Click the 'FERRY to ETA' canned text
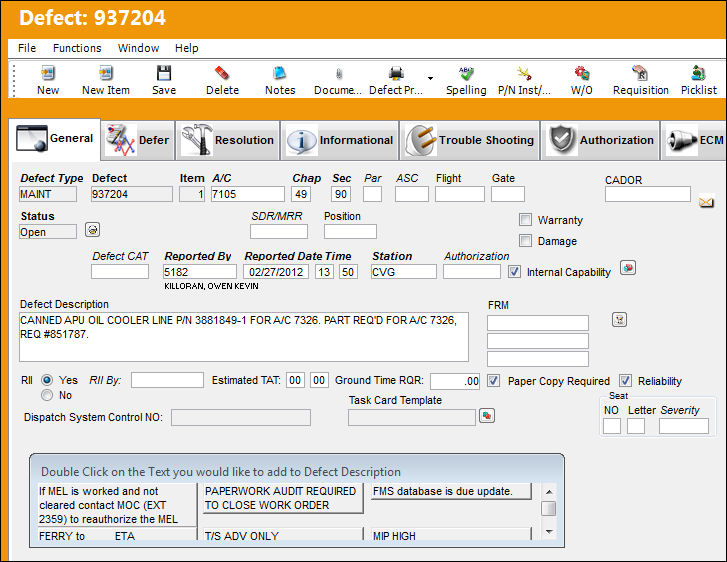This screenshot has height=562, width=727. pyautogui.click(x=87, y=536)
